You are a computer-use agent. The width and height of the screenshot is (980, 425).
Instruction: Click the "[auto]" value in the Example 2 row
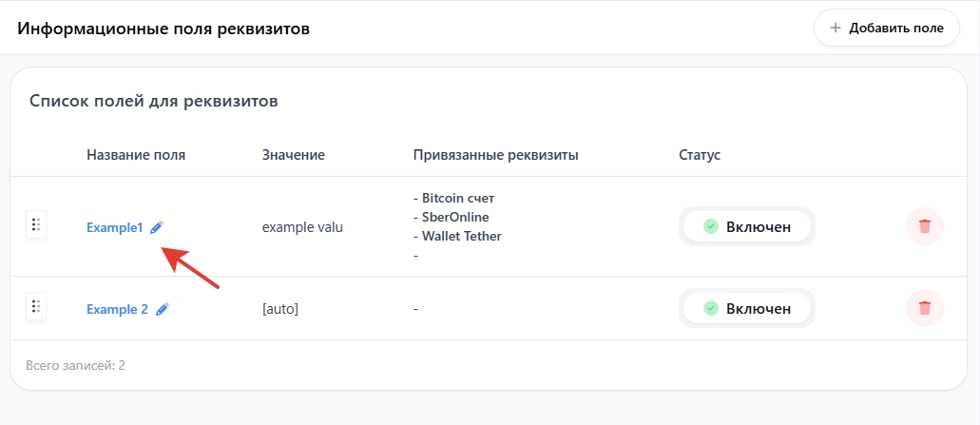tap(279, 309)
